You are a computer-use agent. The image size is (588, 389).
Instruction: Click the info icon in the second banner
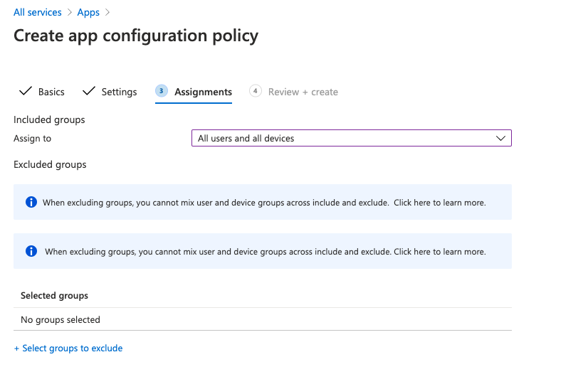tap(31, 251)
